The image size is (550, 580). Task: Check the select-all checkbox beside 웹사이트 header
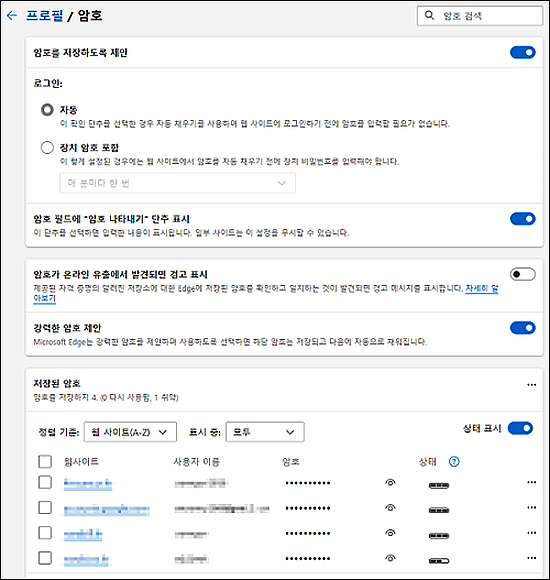45,461
